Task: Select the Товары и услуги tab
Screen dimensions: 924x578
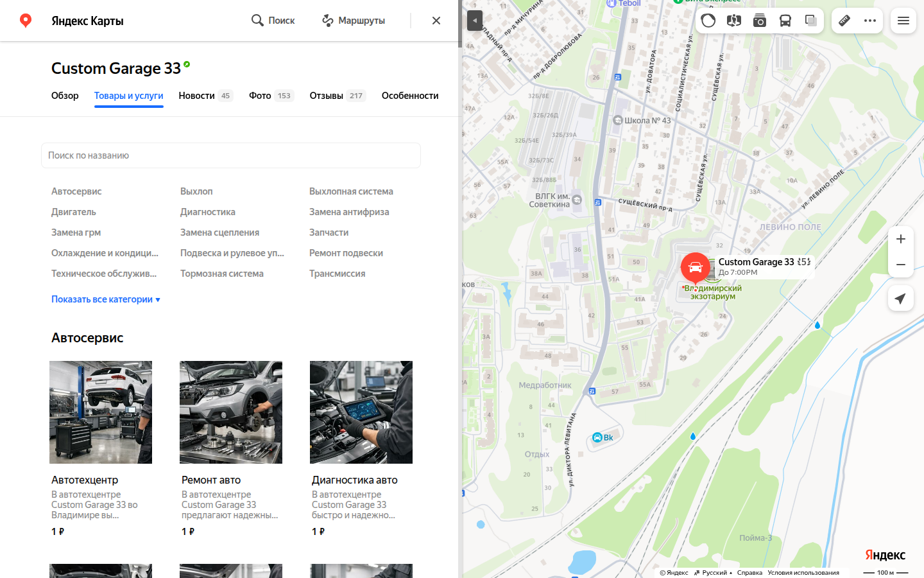Action: pos(129,96)
